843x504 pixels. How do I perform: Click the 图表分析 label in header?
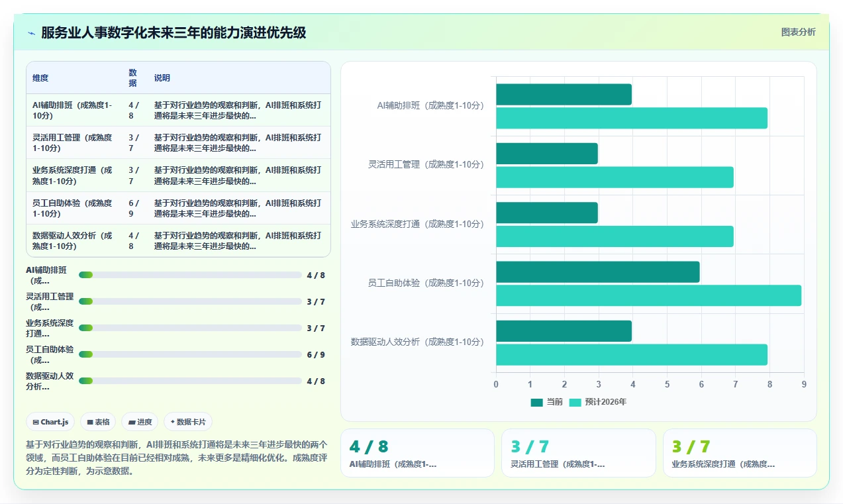coord(798,32)
